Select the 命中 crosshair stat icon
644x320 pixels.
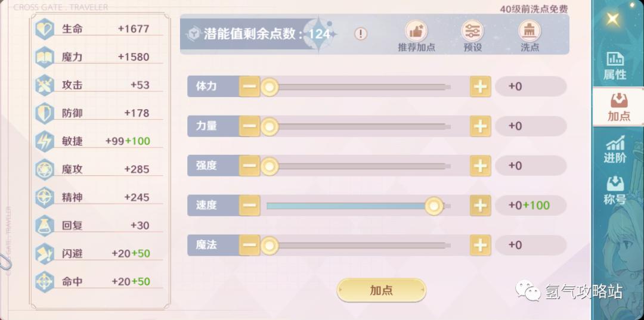point(44,282)
